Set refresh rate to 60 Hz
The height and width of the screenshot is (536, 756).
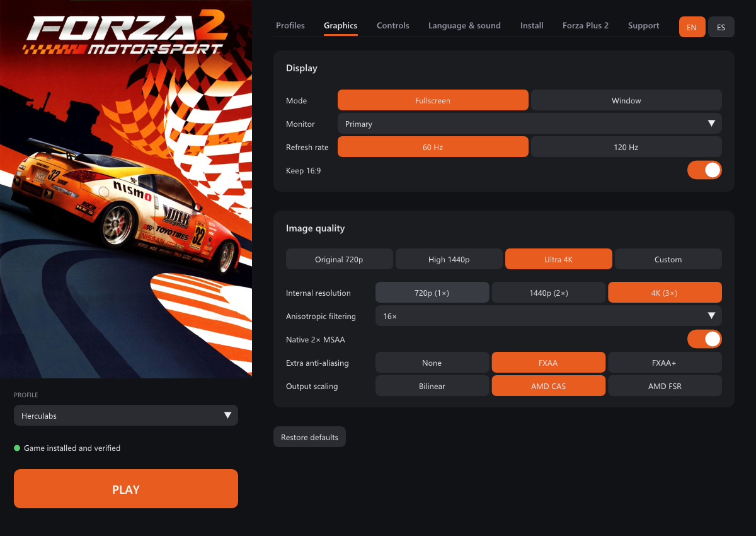click(x=433, y=147)
